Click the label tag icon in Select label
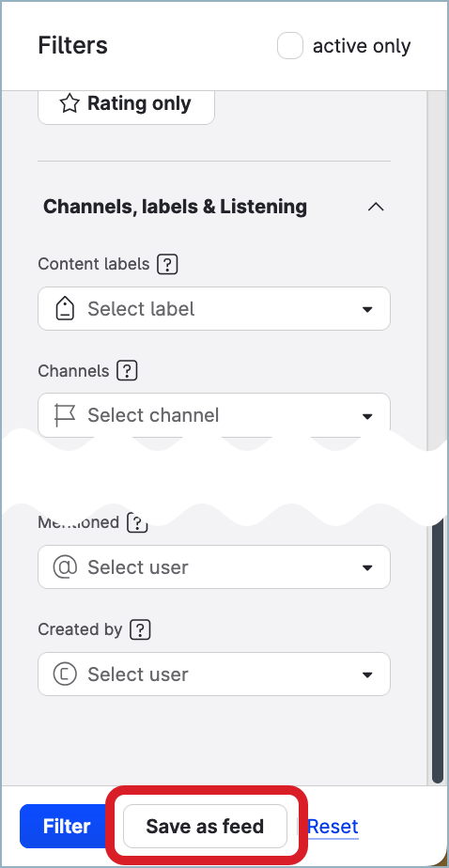Image resolution: width=449 pixels, height=868 pixels. click(x=65, y=308)
